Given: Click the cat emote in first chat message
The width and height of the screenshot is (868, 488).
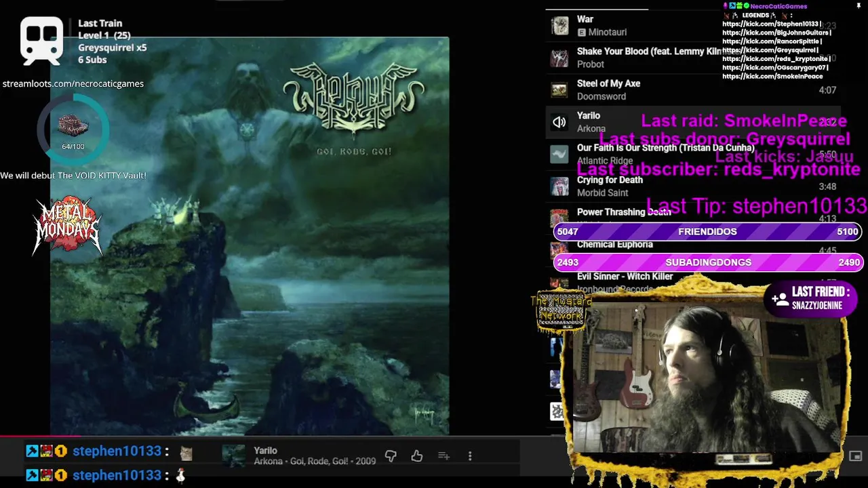Looking at the screenshot, I should 186,452.
